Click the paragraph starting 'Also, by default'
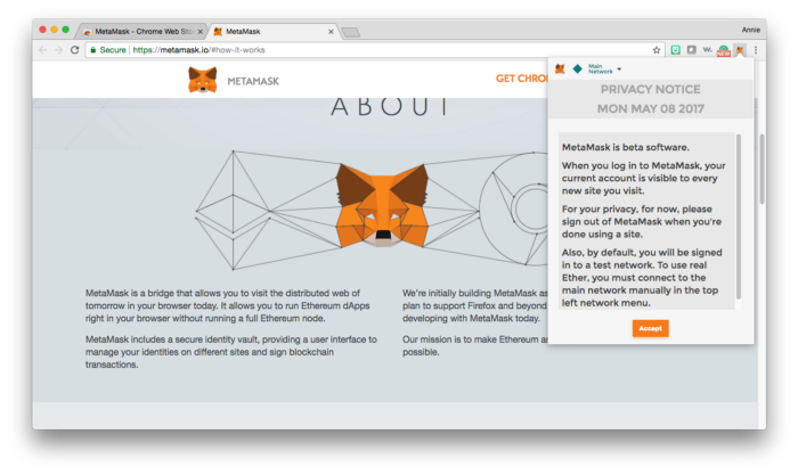Viewport: 798px width, 476px height. (642, 277)
